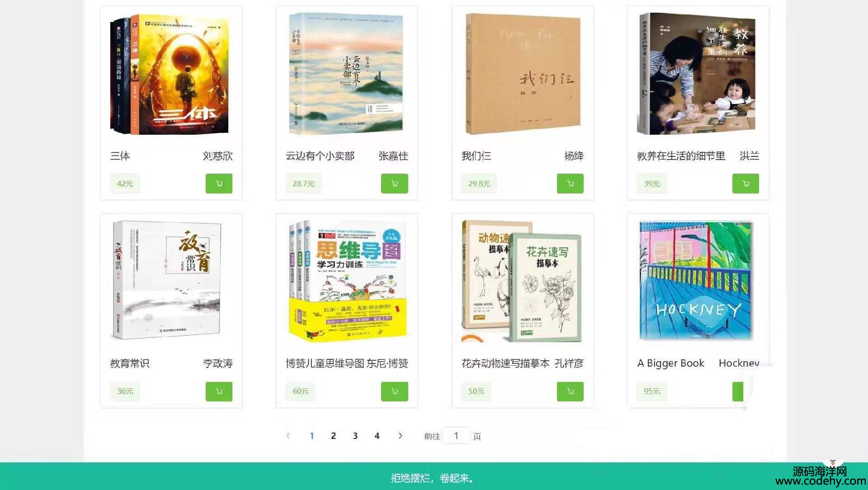Viewport: 868px width, 490px height.
Task: Open the Hockney book cover thumbnail
Action: click(x=696, y=280)
